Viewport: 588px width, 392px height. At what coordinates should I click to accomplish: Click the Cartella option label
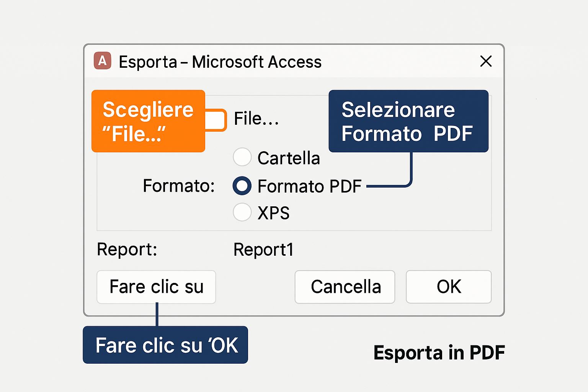(x=289, y=158)
